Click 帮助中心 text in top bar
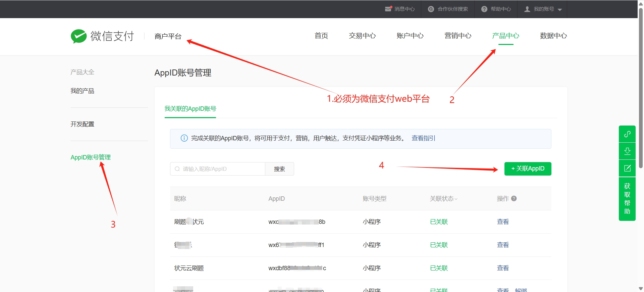The image size is (644, 292). pos(501,9)
